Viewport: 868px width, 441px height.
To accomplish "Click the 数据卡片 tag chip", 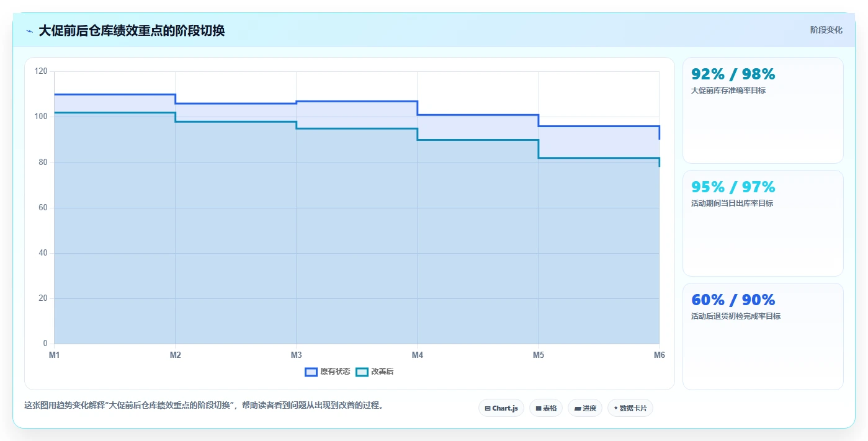I will 630,408.
